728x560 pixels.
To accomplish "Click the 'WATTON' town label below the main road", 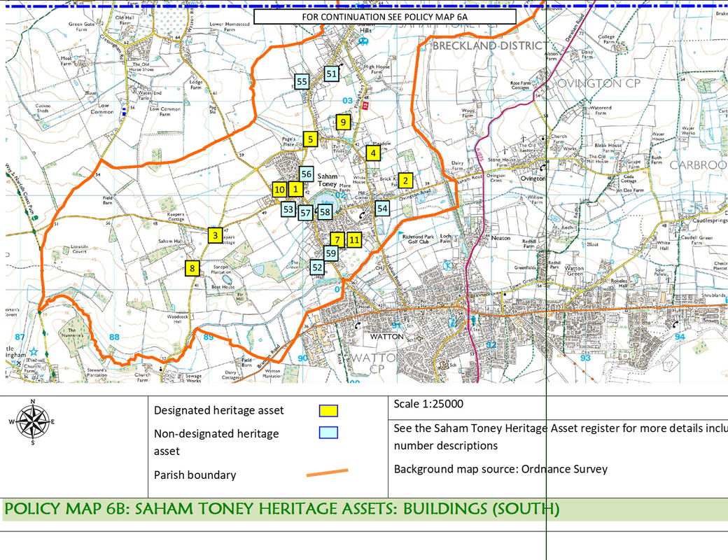I will pos(386,337).
